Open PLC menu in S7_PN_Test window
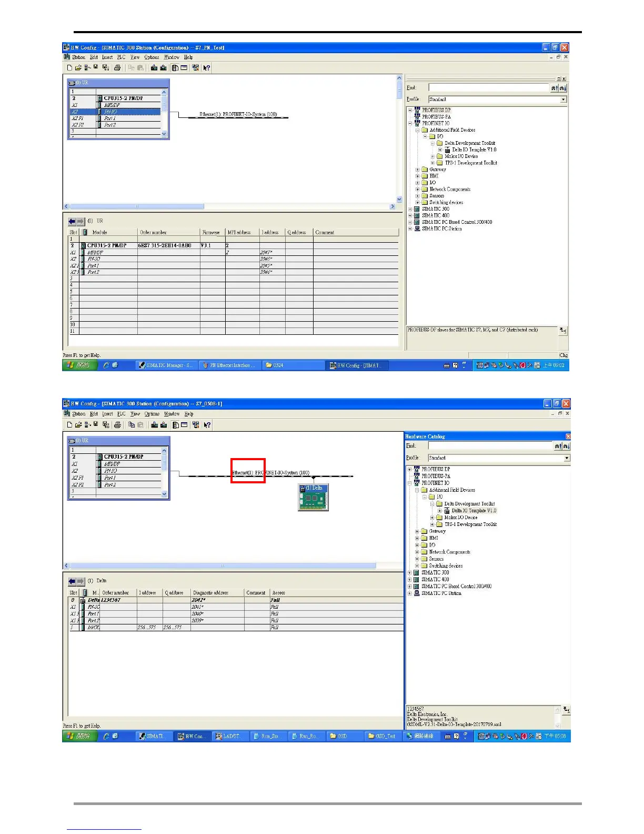Image resolution: width=644 pixels, height=834 pixels. click(x=121, y=57)
